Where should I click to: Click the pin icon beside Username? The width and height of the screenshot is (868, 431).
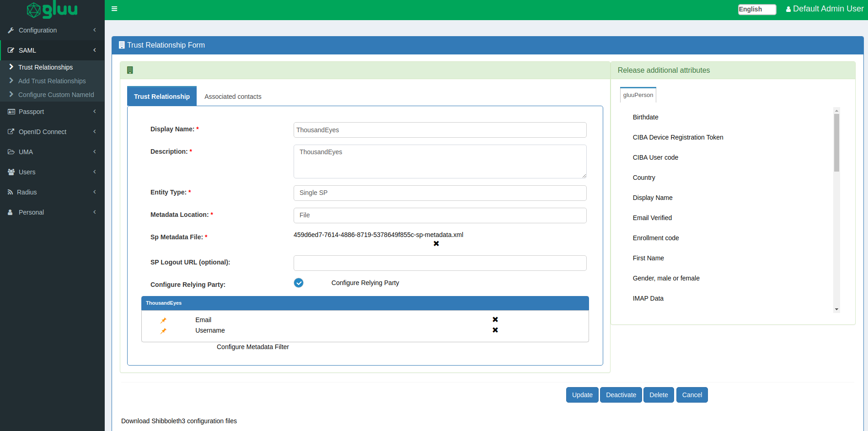point(163,331)
